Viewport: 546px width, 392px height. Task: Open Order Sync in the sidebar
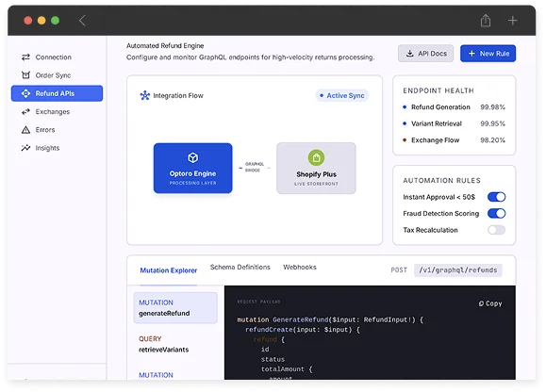57,75
